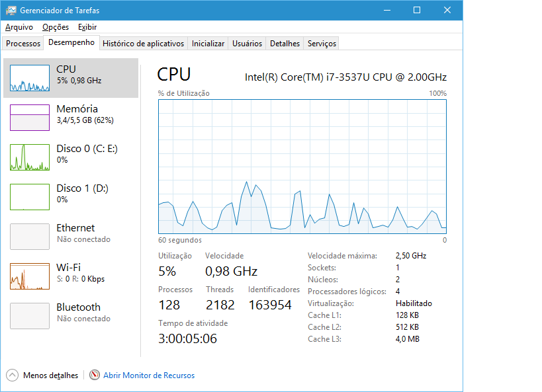
Task: Open the Disco 1 (D:) graph
Action: coord(30,197)
